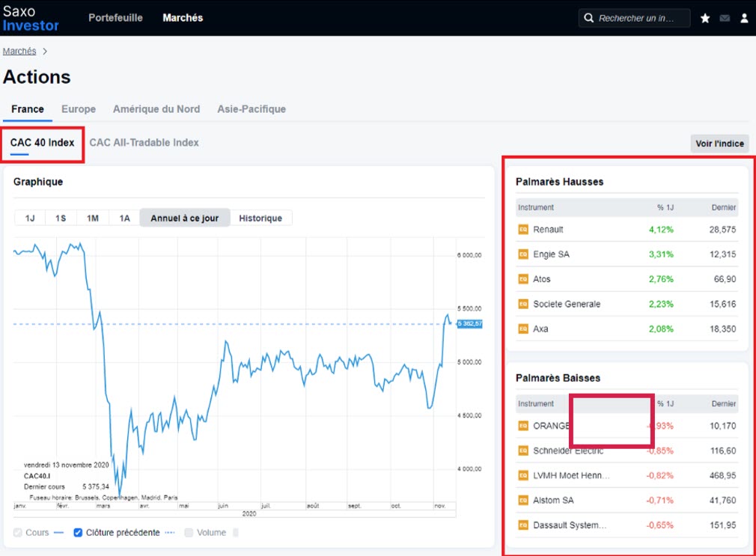Open the Renault stock row
This screenshot has width=756, height=556.
(627, 230)
